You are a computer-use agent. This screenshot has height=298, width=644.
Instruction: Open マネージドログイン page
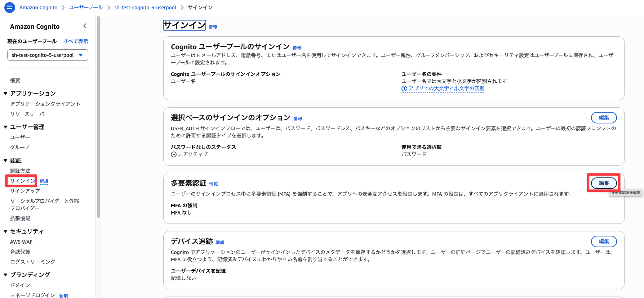(32, 295)
